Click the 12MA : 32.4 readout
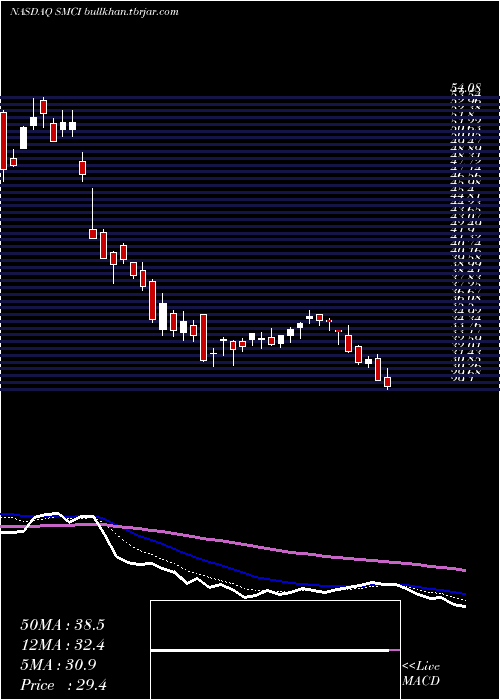500x700 pixels. click(62, 645)
